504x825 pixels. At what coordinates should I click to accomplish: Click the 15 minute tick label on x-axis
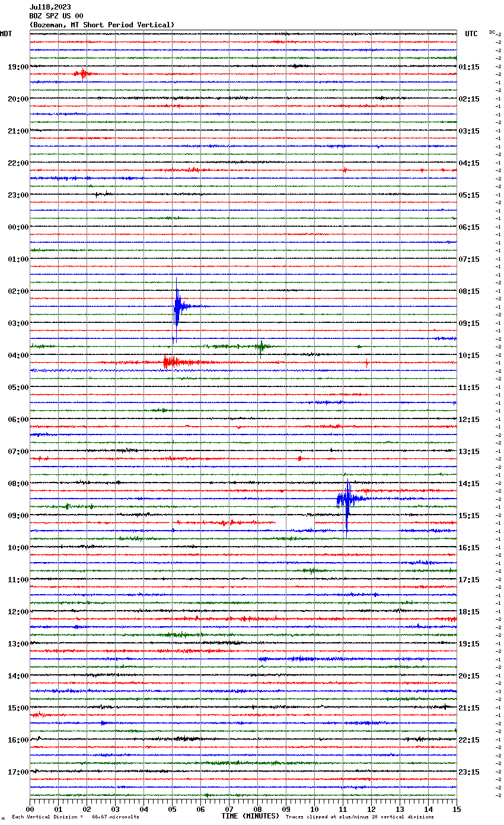coord(456,809)
